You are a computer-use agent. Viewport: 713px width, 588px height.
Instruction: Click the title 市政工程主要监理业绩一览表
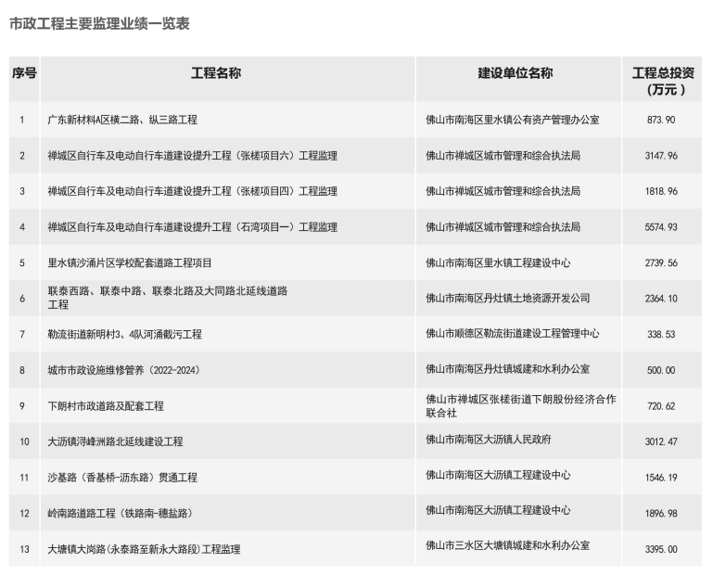pos(99,23)
